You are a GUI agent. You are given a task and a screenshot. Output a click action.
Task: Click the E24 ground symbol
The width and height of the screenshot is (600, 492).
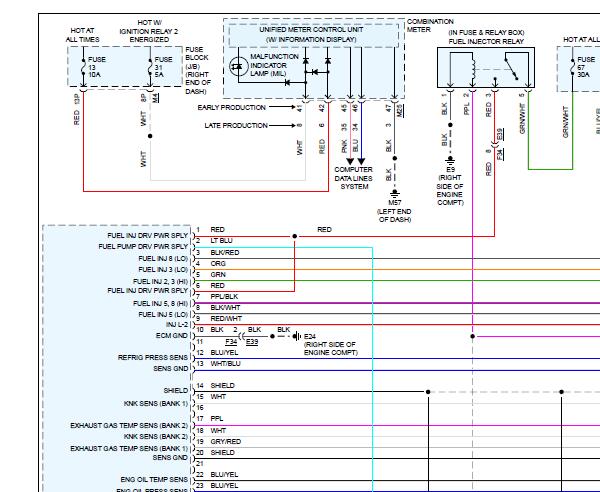(297, 336)
